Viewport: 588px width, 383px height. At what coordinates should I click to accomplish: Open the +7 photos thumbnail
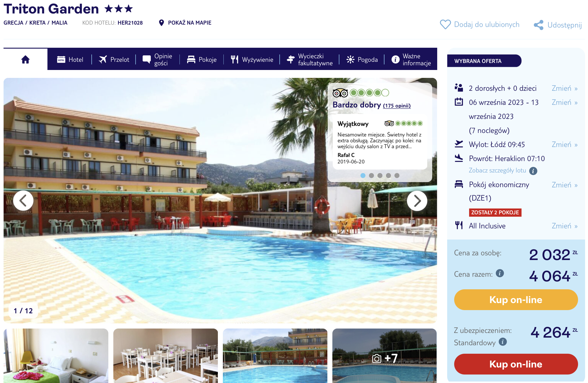384,355
